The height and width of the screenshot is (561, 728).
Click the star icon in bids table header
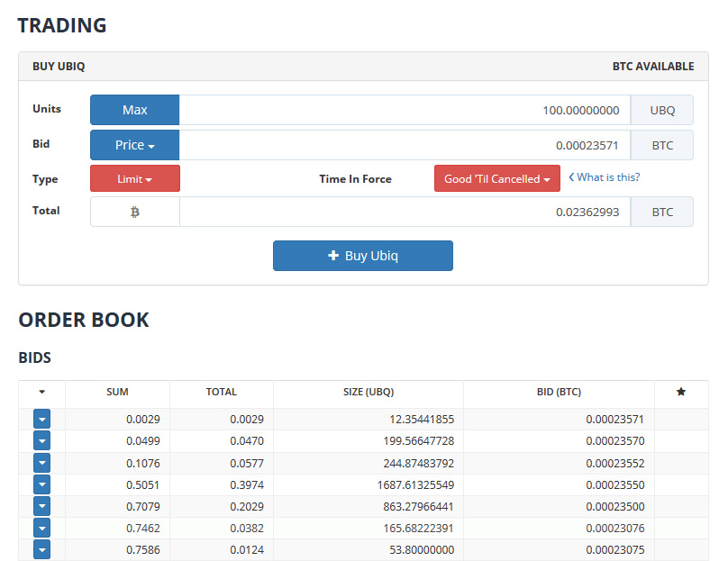(680, 392)
